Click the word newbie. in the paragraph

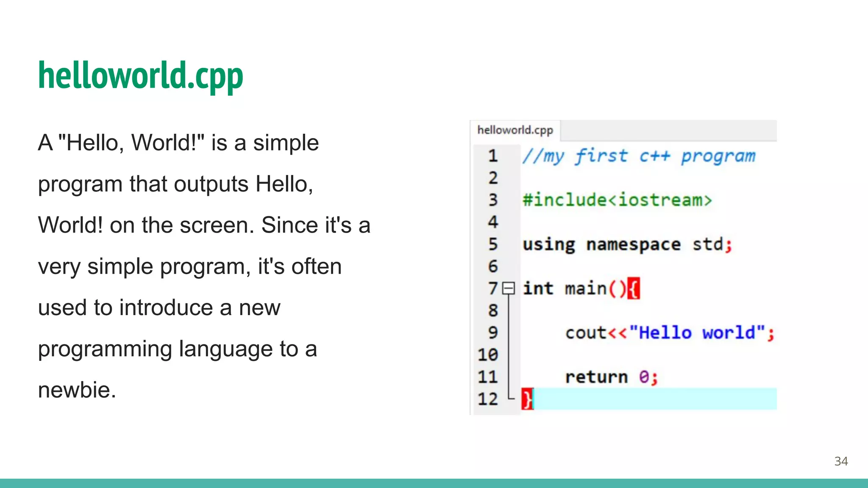click(x=77, y=390)
